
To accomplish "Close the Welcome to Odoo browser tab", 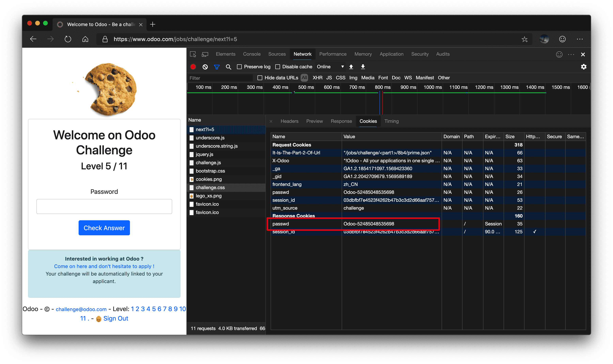I will pos(141,24).
